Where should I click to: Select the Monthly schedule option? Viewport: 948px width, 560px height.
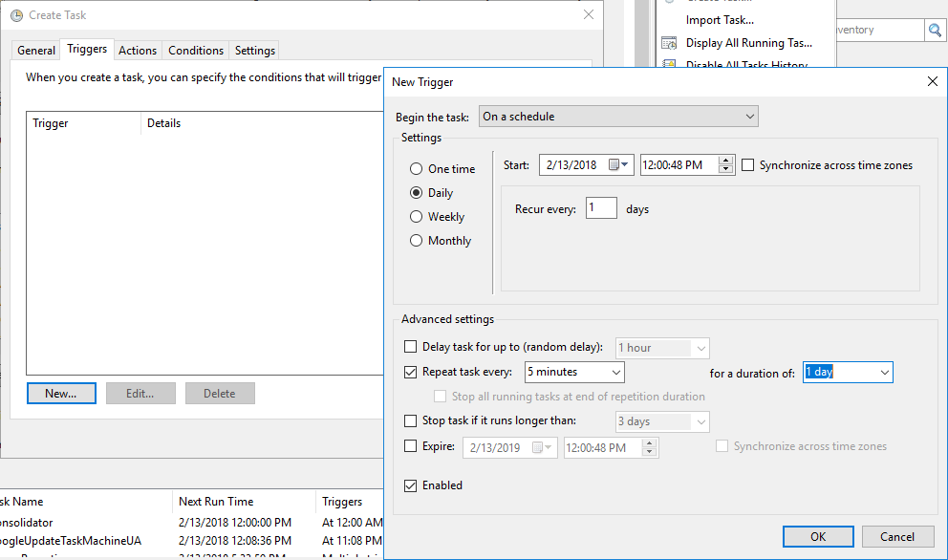(416, 241)
